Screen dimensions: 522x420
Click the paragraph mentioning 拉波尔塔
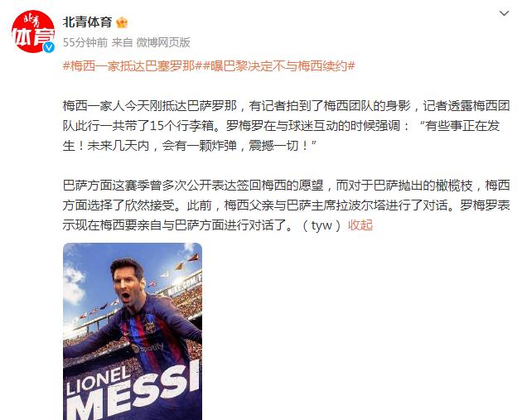pyautogui.click(x=287, y=205)
